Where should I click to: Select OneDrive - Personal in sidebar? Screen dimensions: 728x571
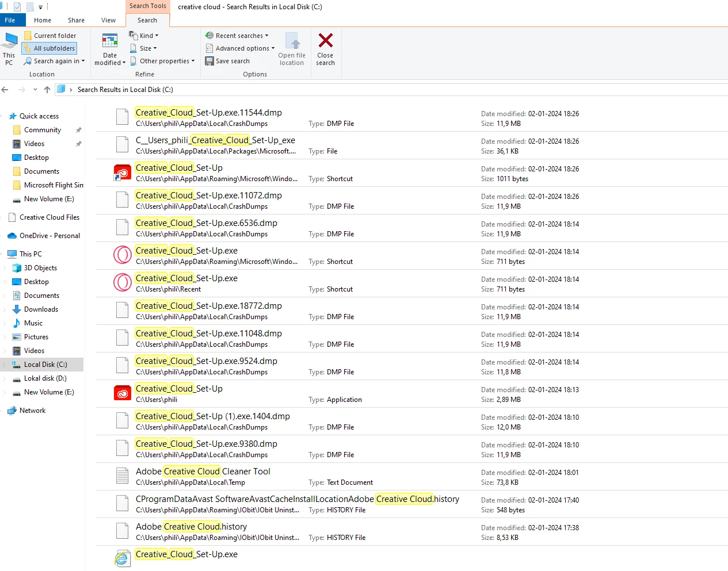[x=49, y=236]
